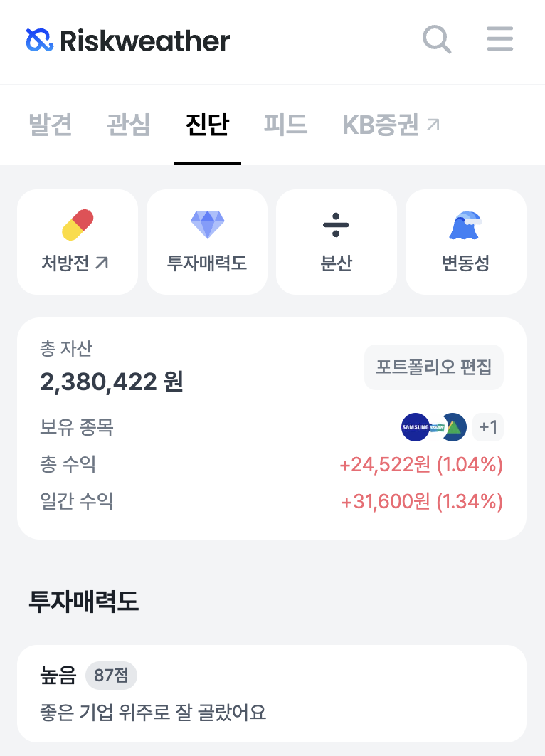Image resolution: width=545 pixels, height=756 pixels.
Task: Click the 87점 score badge
Action: (111, 675)
